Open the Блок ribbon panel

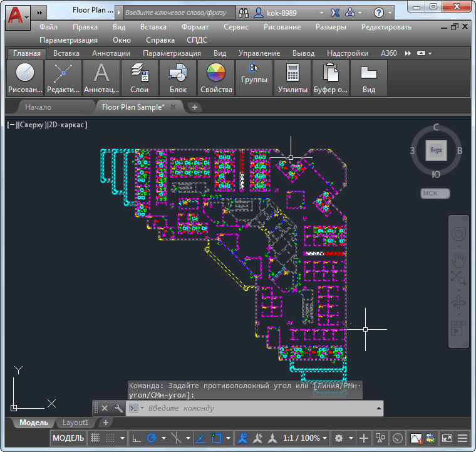click(x=178, y=78)
